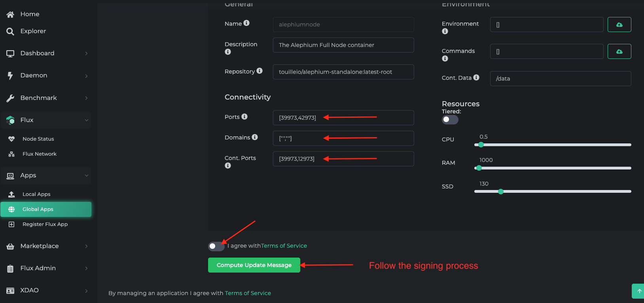Click the Description input field
The width and height of the screenshot is (644, 303).
point(343,45)
